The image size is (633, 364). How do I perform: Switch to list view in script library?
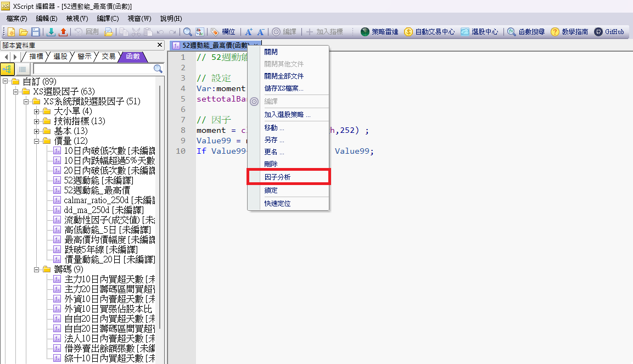(x=22, y=69)
